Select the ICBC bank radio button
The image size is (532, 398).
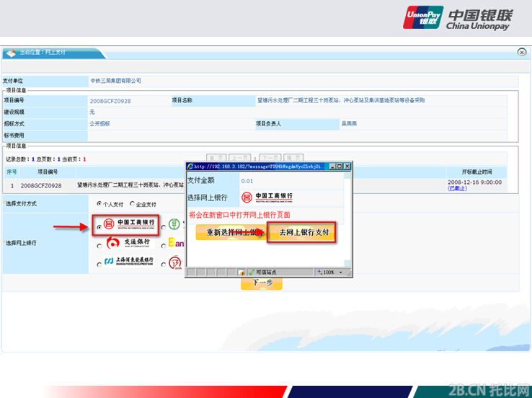tap(99, 226)
